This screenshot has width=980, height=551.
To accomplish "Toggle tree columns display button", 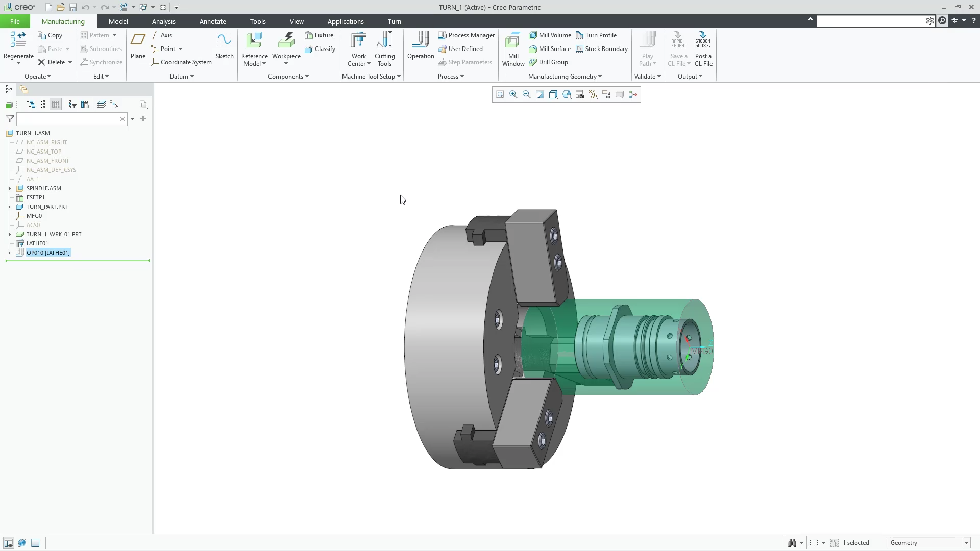I will [x=56, y=105].
